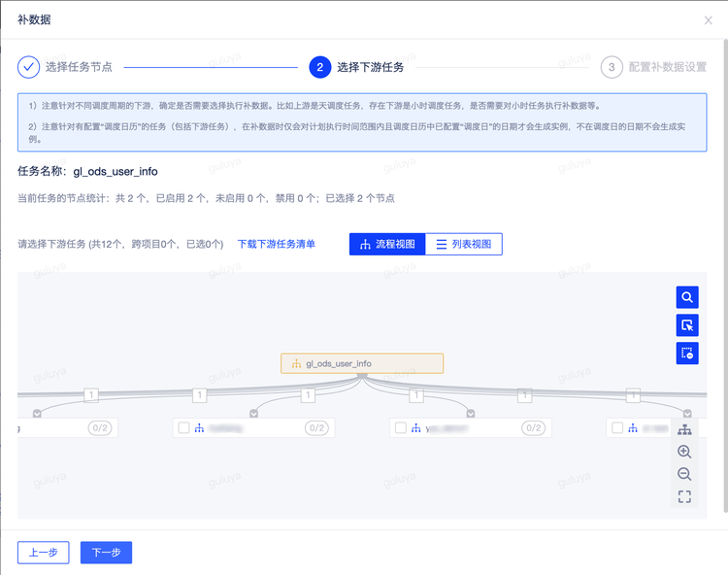
Task: Click the 下一步 button
Action: pos(106,552)
